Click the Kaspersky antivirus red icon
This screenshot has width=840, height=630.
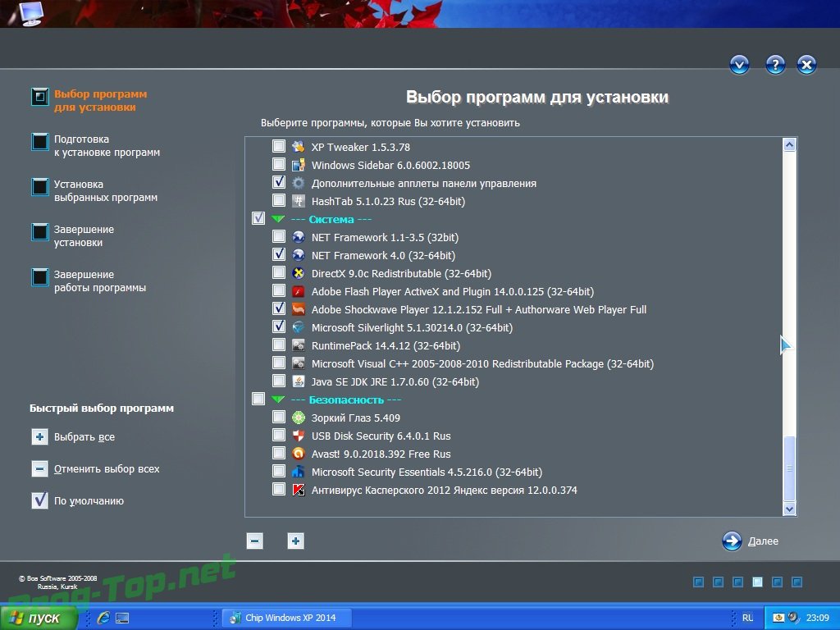click(x=299, y=490)
